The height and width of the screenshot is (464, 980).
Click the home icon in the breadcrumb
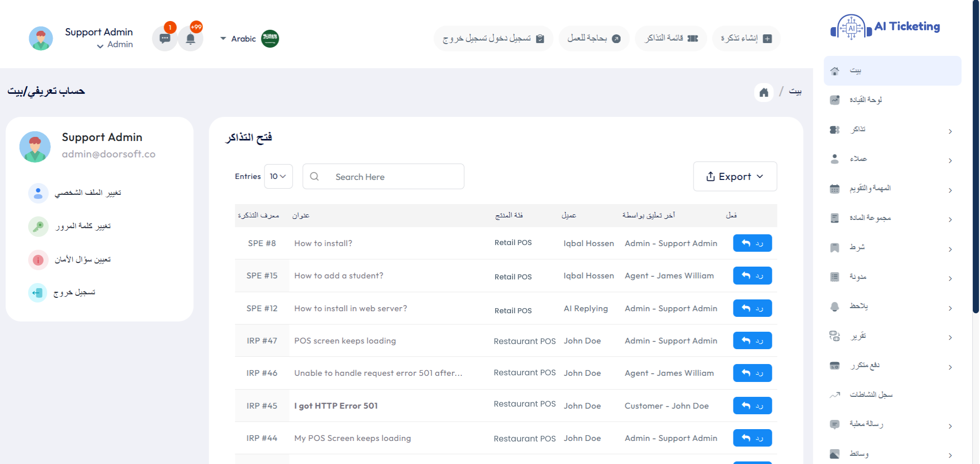pos(764,92)
